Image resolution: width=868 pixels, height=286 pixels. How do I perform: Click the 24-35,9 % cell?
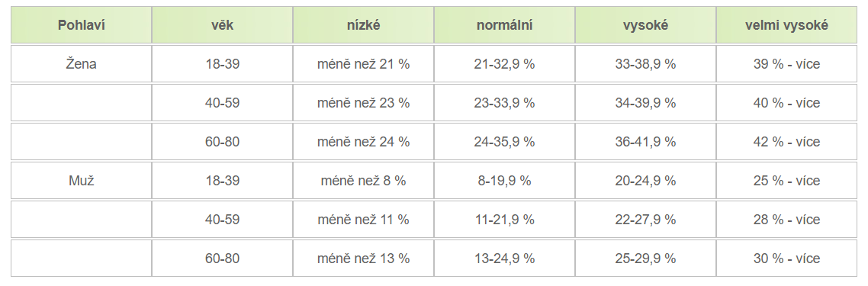point(504,142)
